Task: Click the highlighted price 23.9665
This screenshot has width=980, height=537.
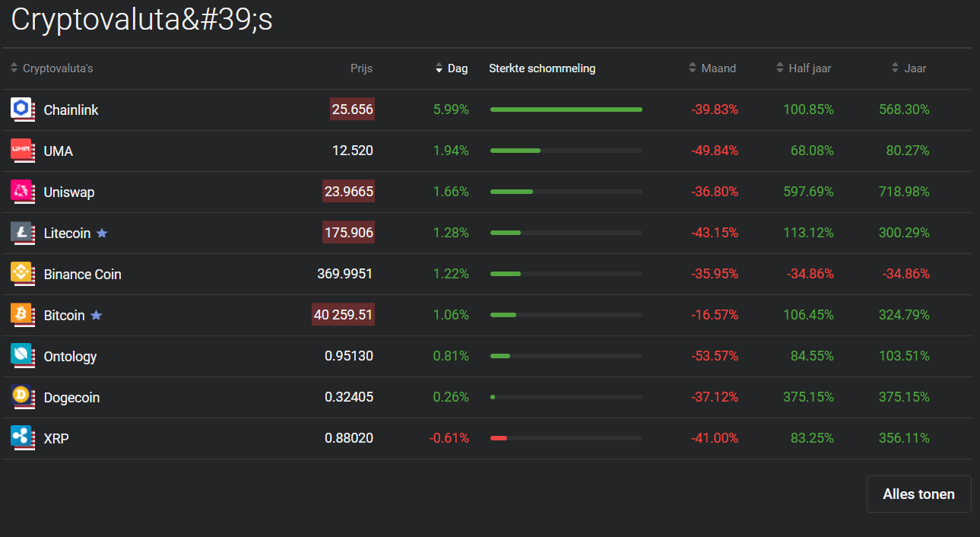Action: point(348,192)
